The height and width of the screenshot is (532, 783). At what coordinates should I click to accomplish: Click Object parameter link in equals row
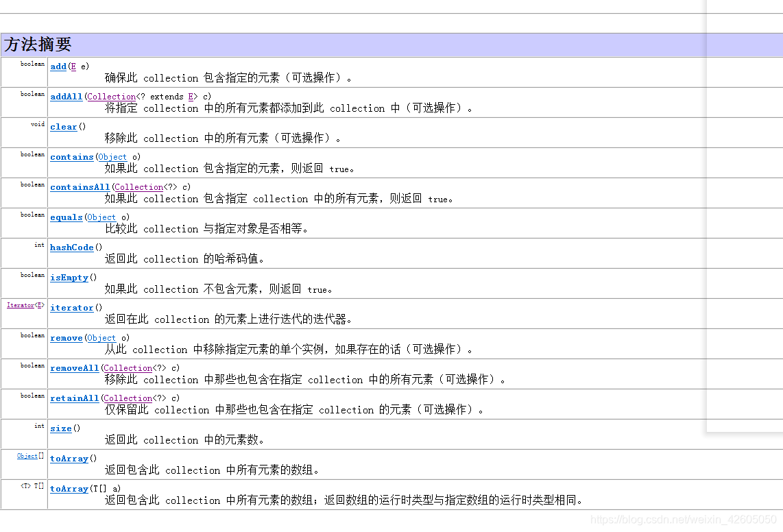point(101,217)
